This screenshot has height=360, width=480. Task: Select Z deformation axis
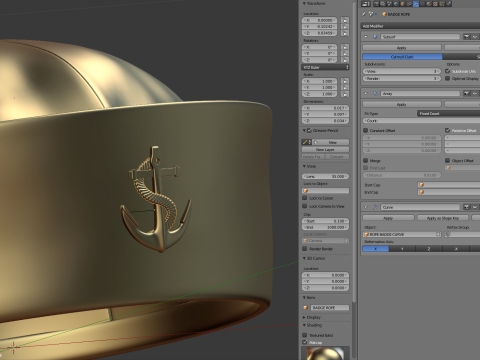429,248
